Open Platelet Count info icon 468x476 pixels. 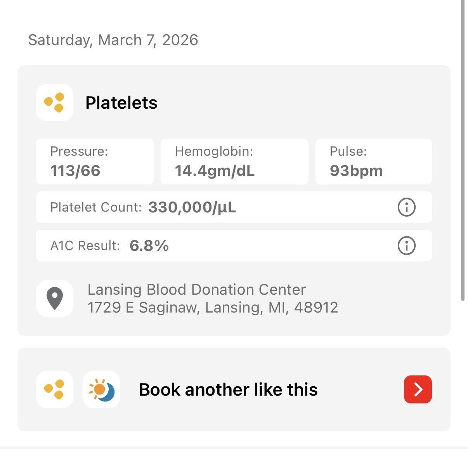pos(406,207)
